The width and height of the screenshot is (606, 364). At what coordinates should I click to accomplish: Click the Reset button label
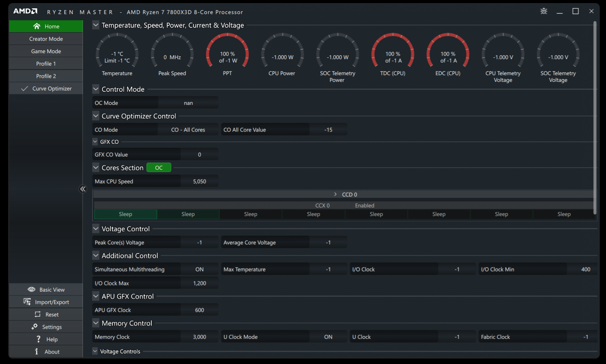[x=52, y=314]
